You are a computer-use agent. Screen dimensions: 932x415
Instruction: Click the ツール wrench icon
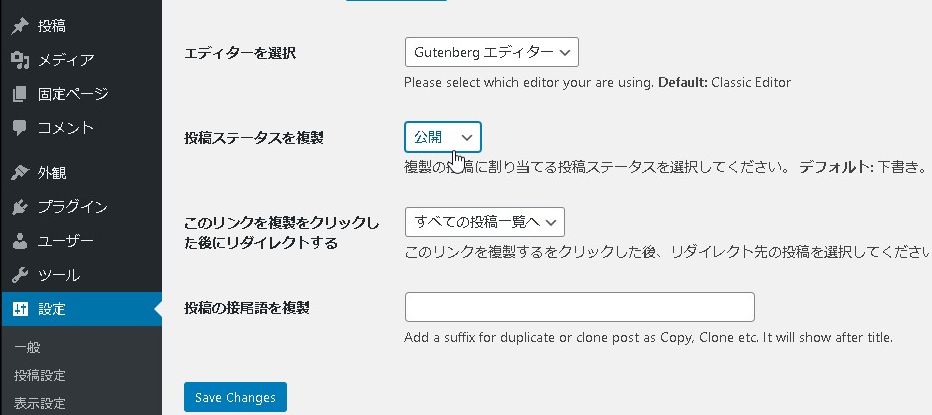(19, 275)
